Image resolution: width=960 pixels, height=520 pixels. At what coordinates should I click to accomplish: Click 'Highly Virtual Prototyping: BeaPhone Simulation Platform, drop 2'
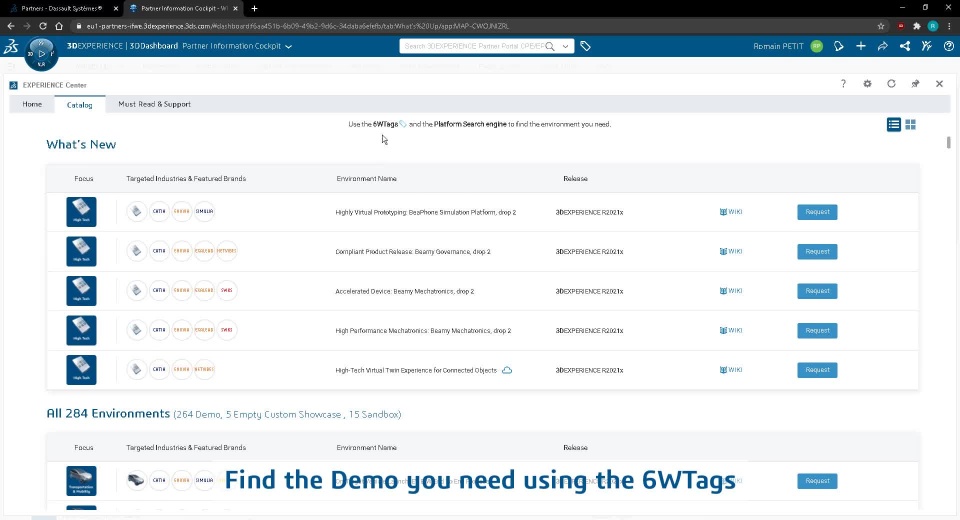[x=426, y=213]
